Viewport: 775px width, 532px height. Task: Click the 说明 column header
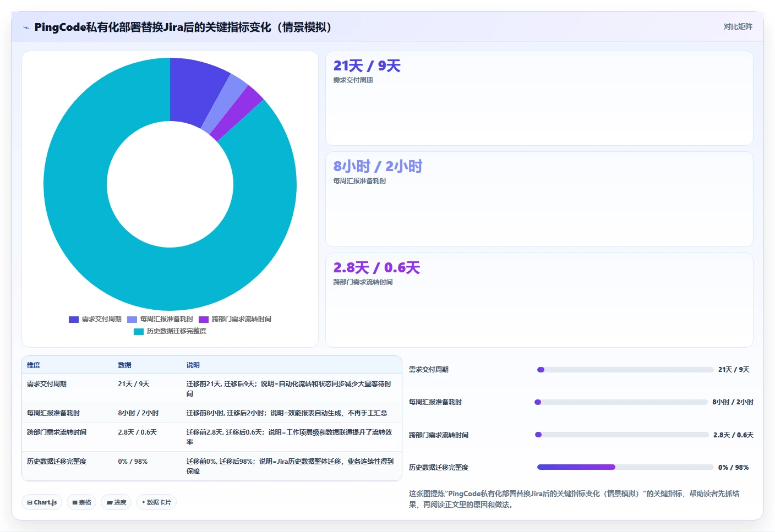coord(193,365)
